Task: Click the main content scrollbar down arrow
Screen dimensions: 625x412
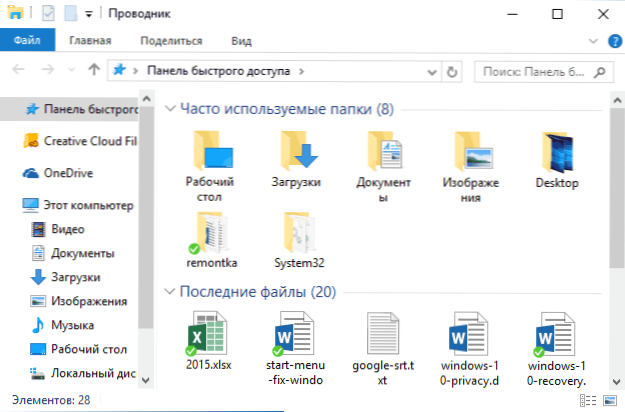Action: [617, 382]
